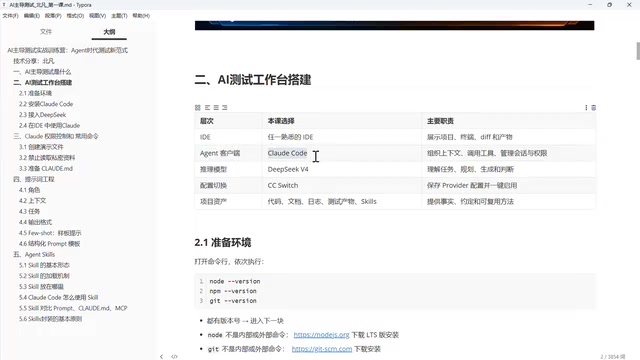
Task: Align table column right
Action: tap(224, 108)
